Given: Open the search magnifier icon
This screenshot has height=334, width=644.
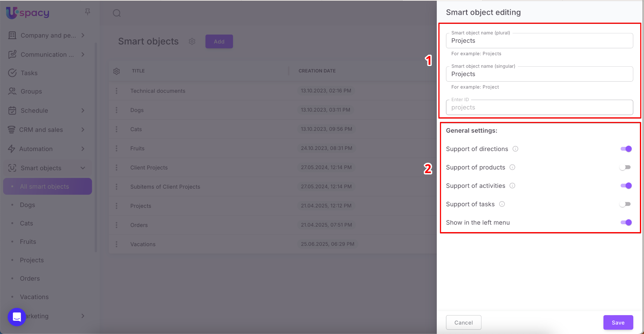Looking at the screenshot, I should (x=117, y=13).
